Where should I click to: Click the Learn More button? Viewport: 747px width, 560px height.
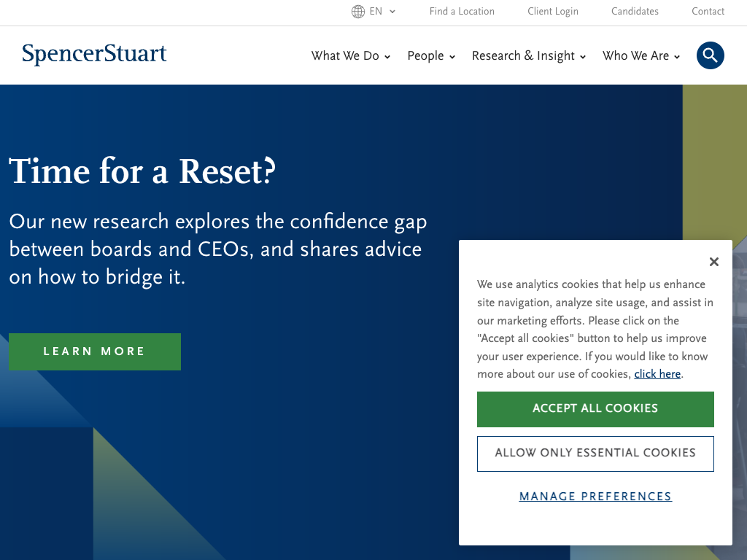click(95, 351)
